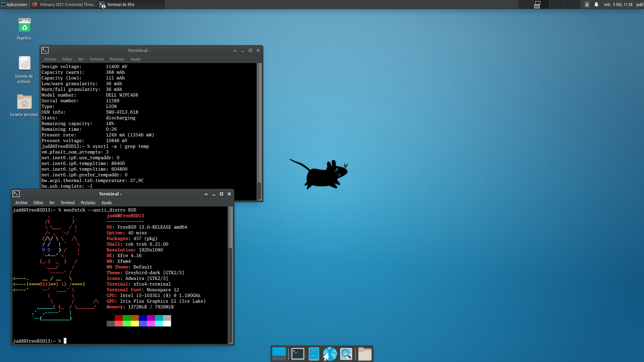Click the 'discharging' battery state value
The image size is (644, 362).
[121, 118]
